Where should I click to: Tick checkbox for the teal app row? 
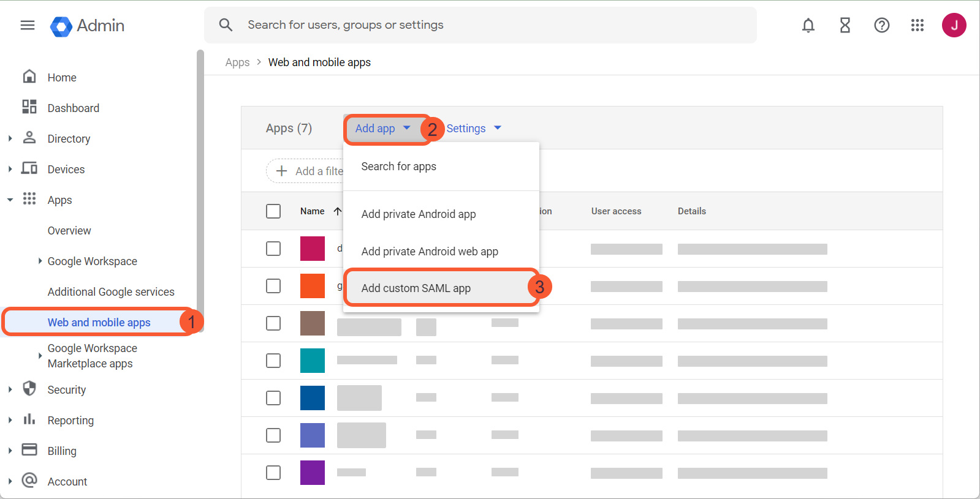pyautogui.click(x=273, y=361)
